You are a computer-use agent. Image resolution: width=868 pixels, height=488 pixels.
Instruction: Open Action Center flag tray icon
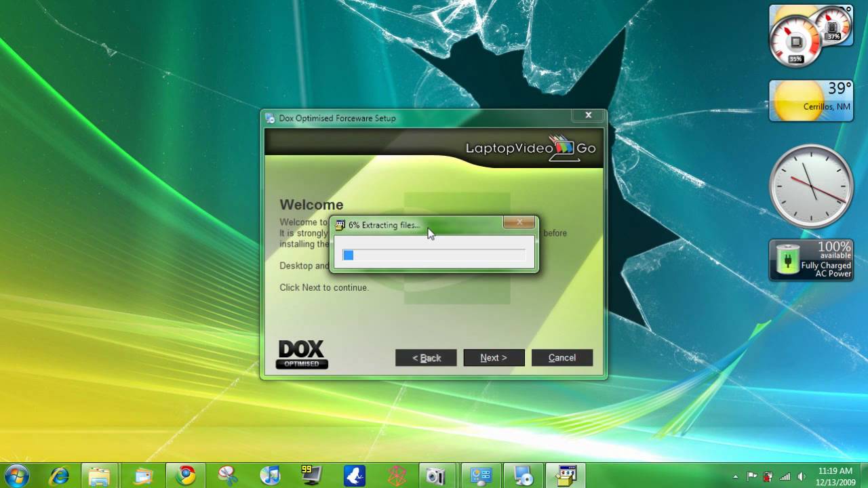752,476
